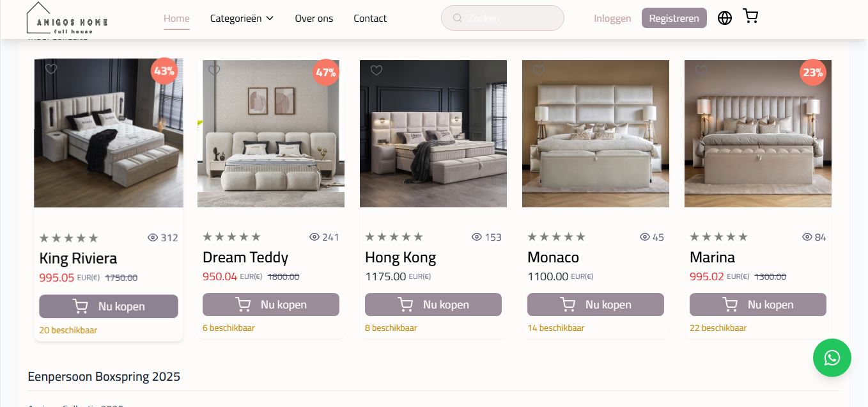Click the Amigos Home logo

coord(65,19)
